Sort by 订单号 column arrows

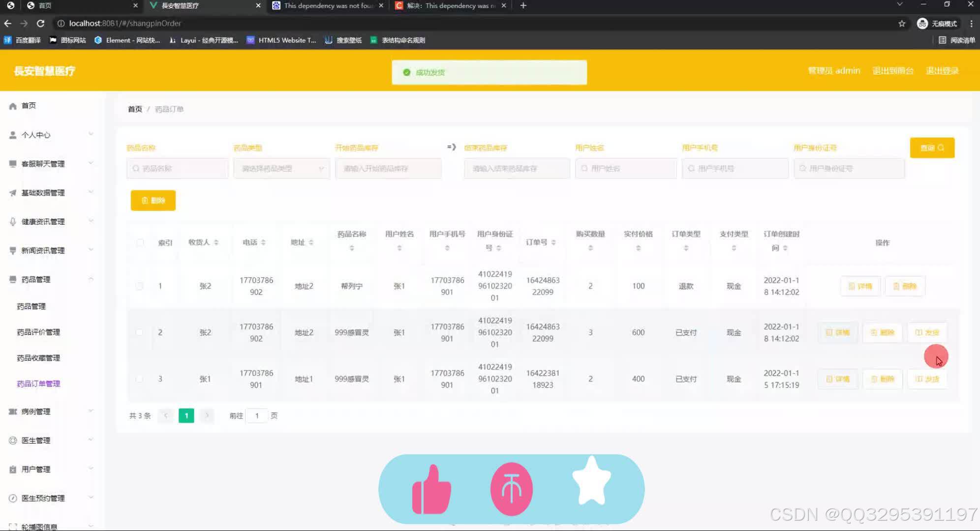[553, 242]
